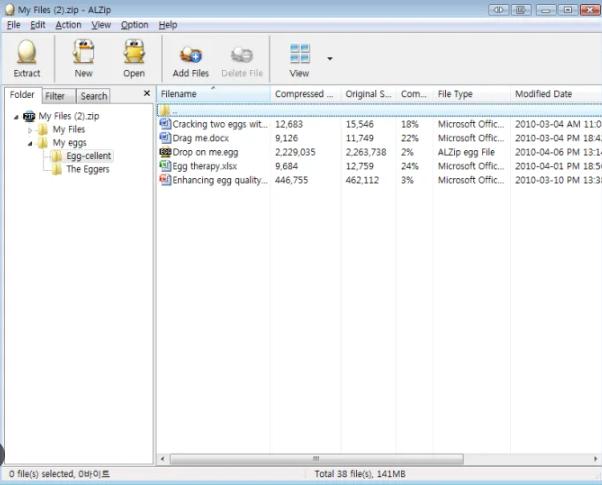Screen dimensions: 602x485
Task: Select the My eggs folder in tree
Action: click(69, 143)
